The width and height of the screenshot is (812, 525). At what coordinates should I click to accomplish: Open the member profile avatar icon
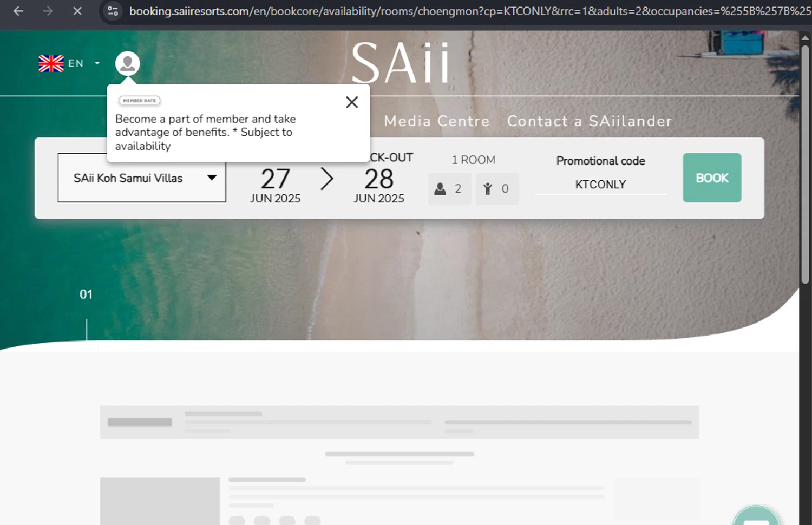(128, 64)
